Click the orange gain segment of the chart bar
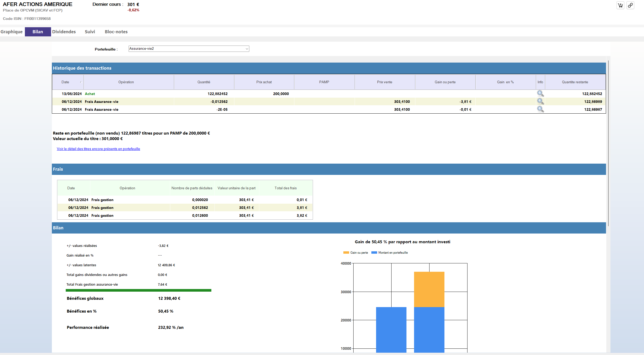The height and width of the screenshot is (355, 644). point(429,289)
